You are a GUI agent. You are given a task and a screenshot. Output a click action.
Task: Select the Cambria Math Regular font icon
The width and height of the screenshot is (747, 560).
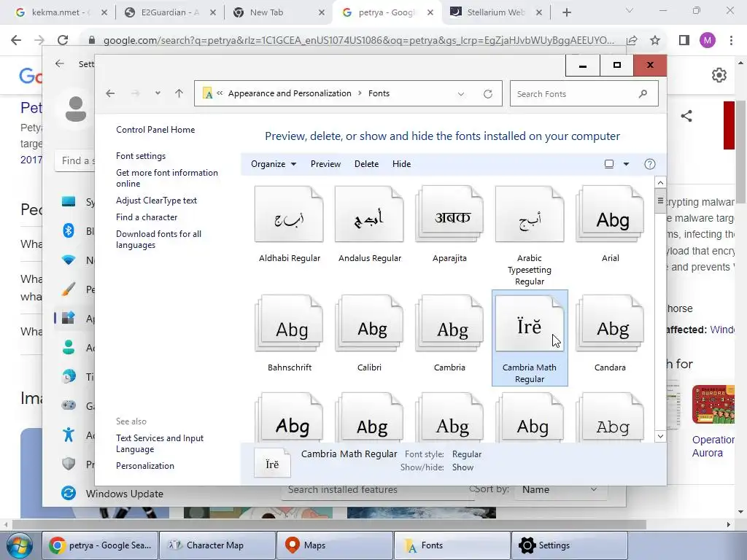click(530, 324)
